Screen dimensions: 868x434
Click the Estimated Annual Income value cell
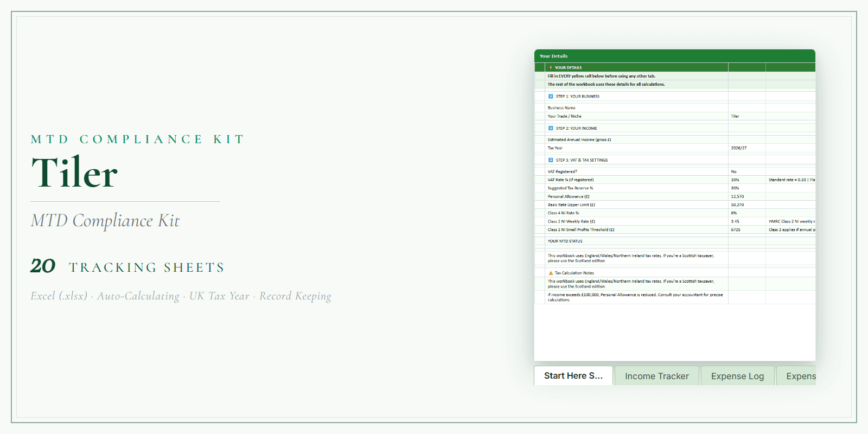pos(746,139)
